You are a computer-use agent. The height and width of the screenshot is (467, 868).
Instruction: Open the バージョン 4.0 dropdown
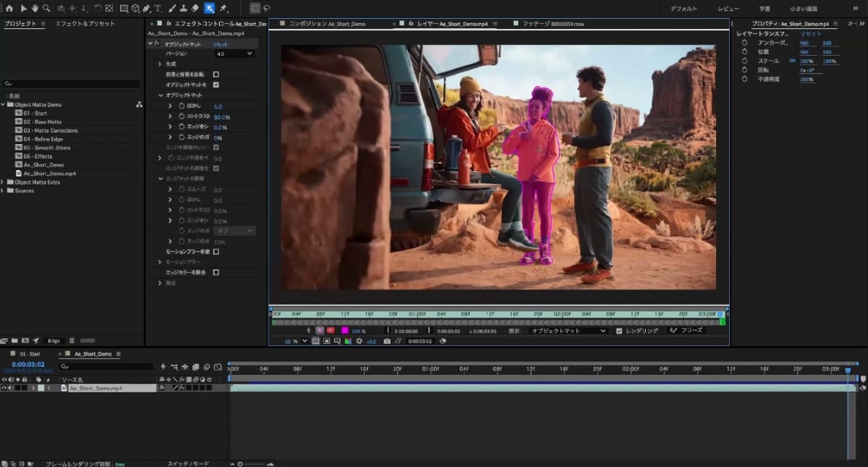pos(234,54)
